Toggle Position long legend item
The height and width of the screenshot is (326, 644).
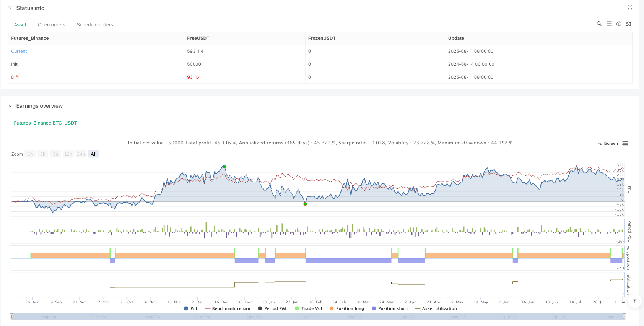pyautogui.click(x=346, y=308)
